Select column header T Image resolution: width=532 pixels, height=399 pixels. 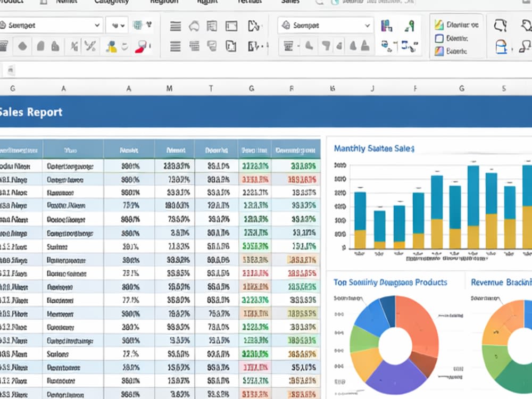pos(211,88)
